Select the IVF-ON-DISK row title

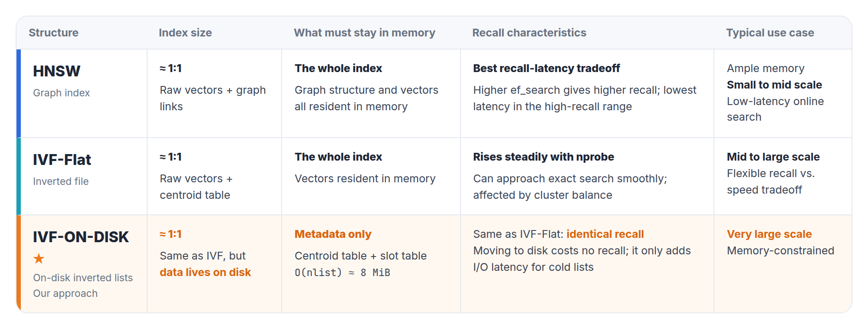81,237
